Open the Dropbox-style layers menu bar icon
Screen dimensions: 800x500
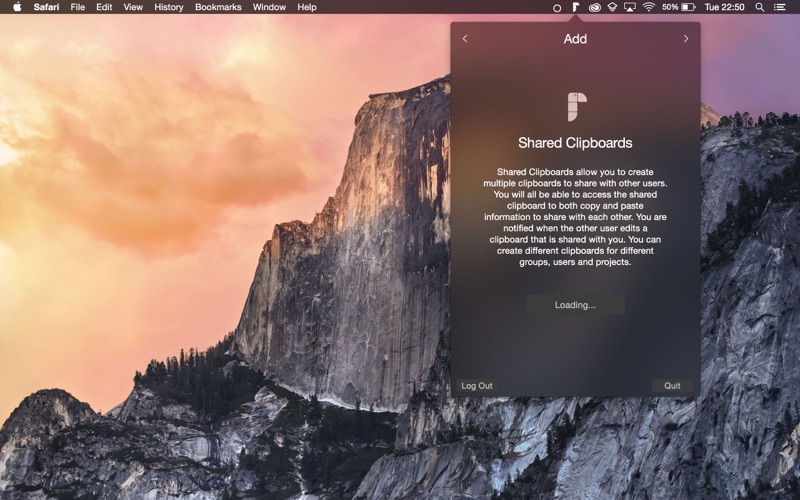coord(612,7)
